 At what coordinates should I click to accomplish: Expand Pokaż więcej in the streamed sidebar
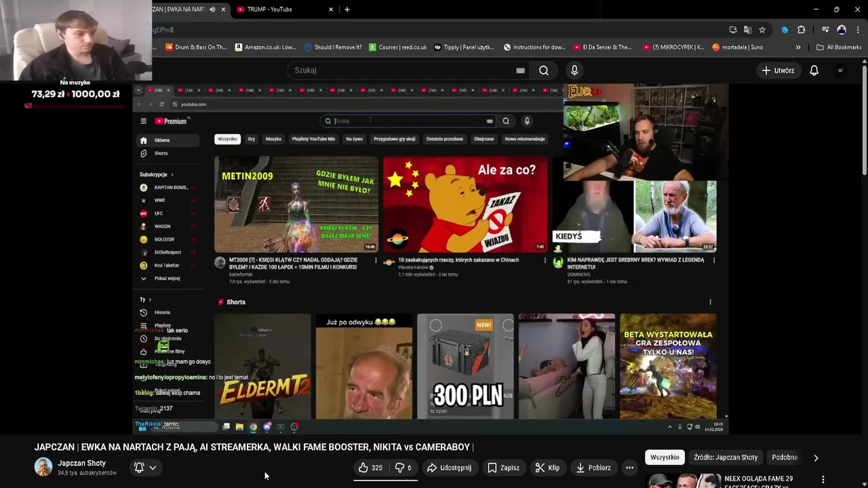pyautogui.click(x=167, y=279)
